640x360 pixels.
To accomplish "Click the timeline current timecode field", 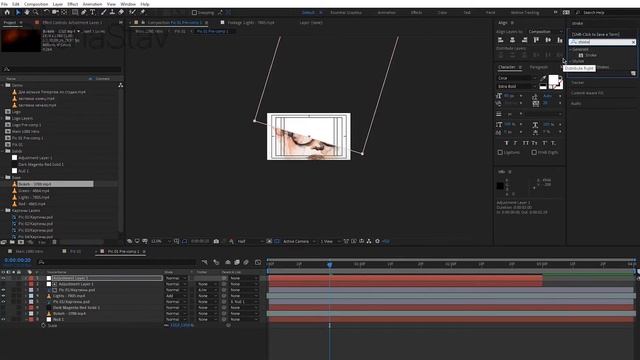I will [x=18, y=260].
